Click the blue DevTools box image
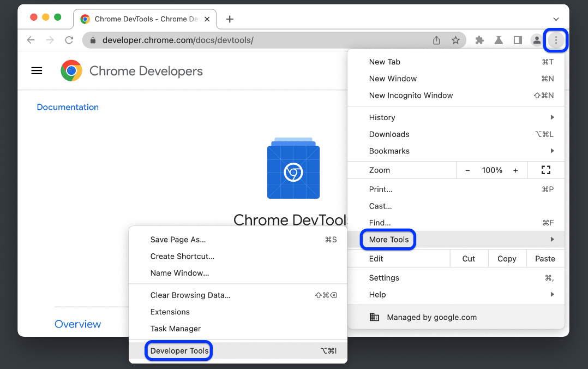 click(293, 168)
